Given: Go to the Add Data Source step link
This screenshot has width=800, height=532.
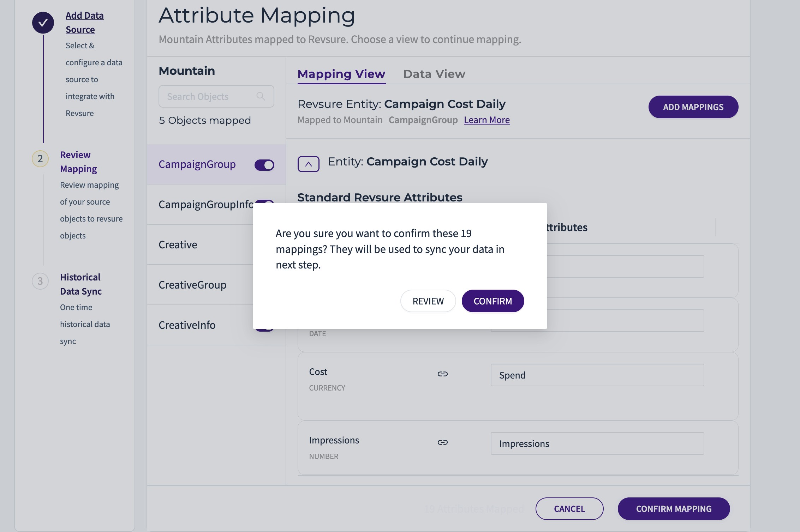Looking at the screenshot, I should (84, 23).
